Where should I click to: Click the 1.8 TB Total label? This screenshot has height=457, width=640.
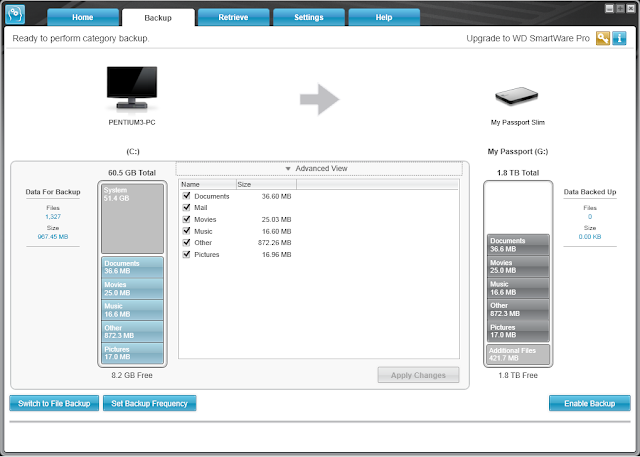click(x=518, y=173)
